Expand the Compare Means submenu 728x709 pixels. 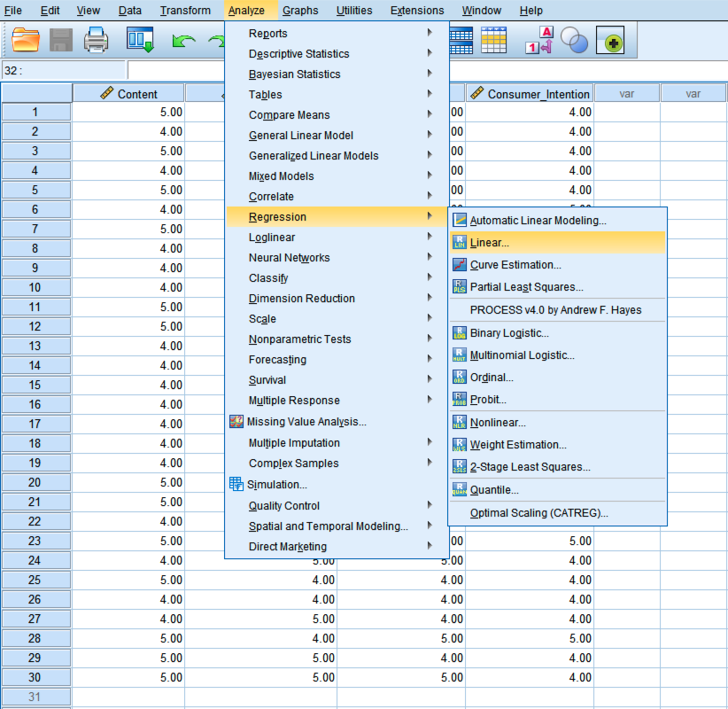tap(288, 114)
